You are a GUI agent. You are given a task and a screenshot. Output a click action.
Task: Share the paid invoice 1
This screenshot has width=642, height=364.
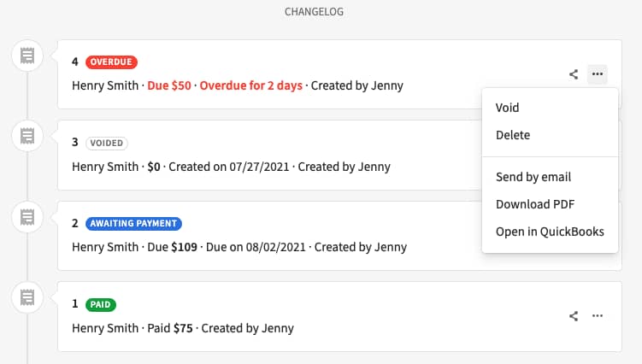pos(574,316)
